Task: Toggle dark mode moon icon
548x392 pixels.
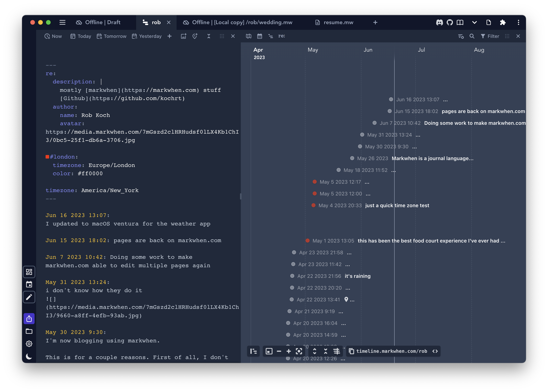Action: point(29,356)
